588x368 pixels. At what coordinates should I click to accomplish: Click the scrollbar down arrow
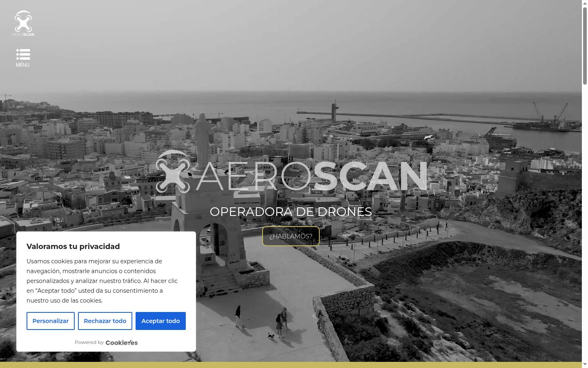585,364
